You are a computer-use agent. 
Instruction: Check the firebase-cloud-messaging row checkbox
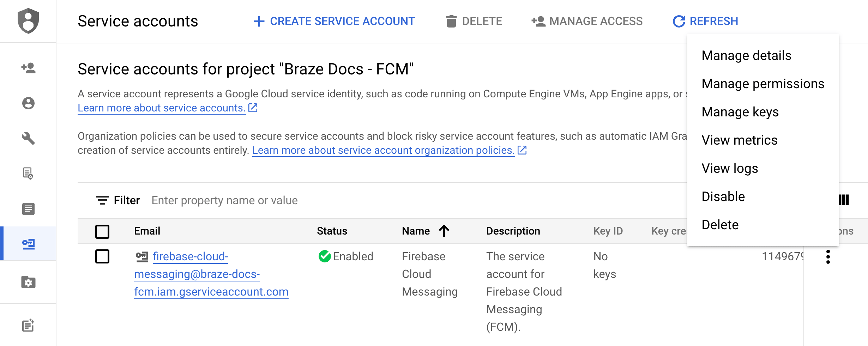102,256
